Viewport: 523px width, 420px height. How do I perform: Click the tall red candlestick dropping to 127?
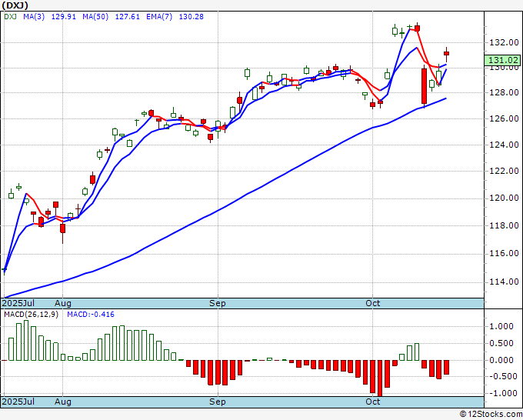coord(424,86)
